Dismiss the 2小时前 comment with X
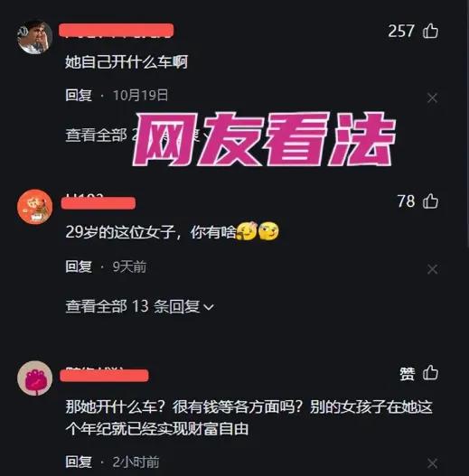 pos(432,463)
